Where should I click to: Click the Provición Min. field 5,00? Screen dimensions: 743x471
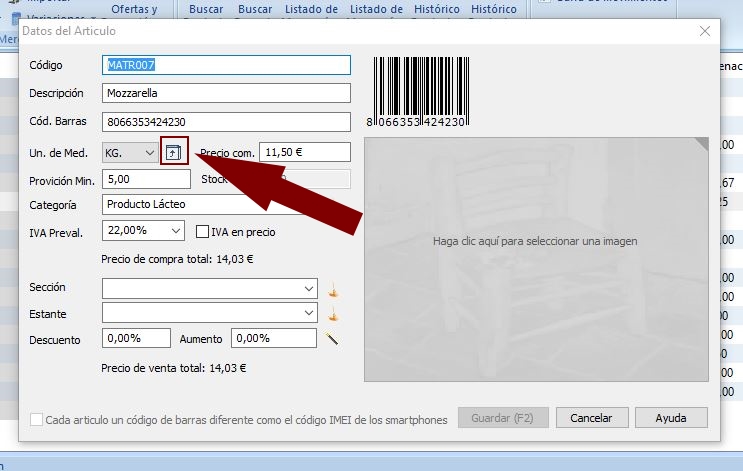click(146, 179)
